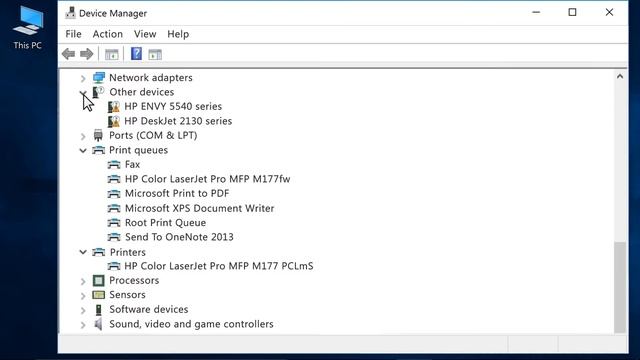This screenshot has width=640, height=360.
Task: Click the HP ENVY 5540 warning icon
Action: [x=114, y=107]
